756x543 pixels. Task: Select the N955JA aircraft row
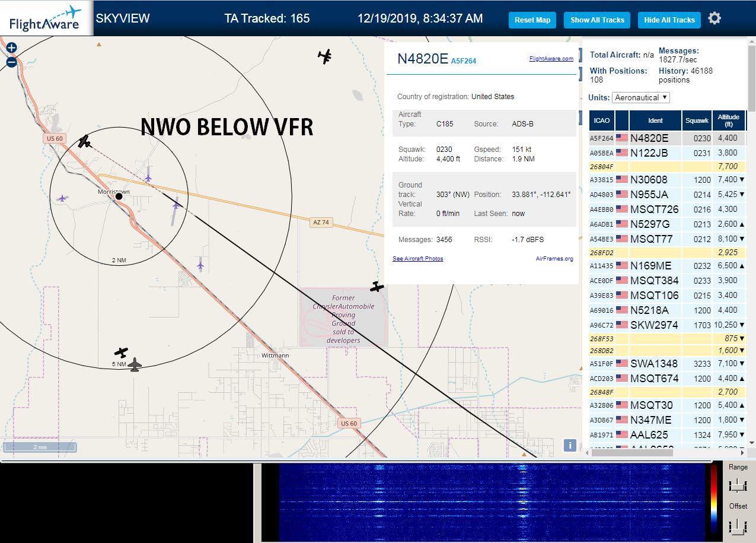pyautogui.click(x=667, y=195)
